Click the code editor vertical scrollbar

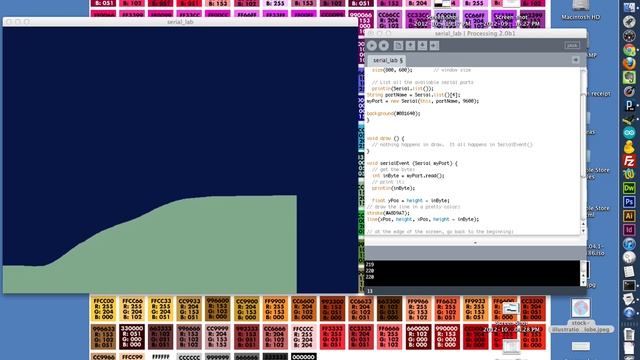coord(583,135)
